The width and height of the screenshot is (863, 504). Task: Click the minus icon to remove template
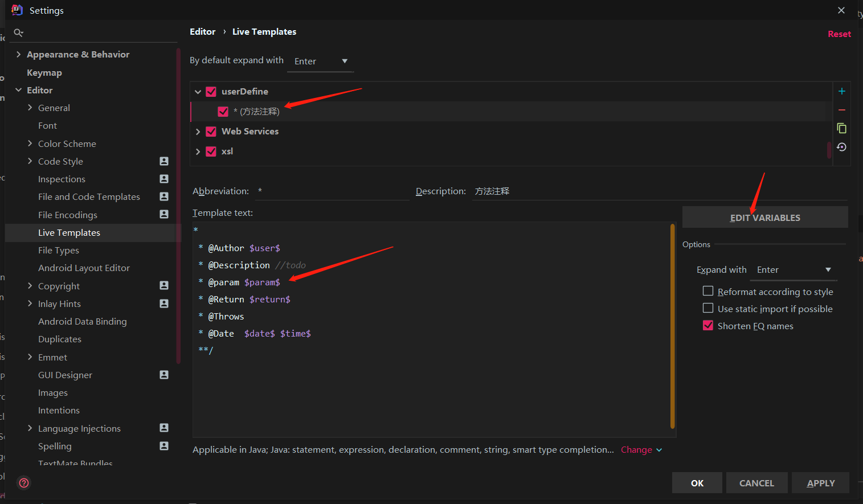click(x=841, y=110)
